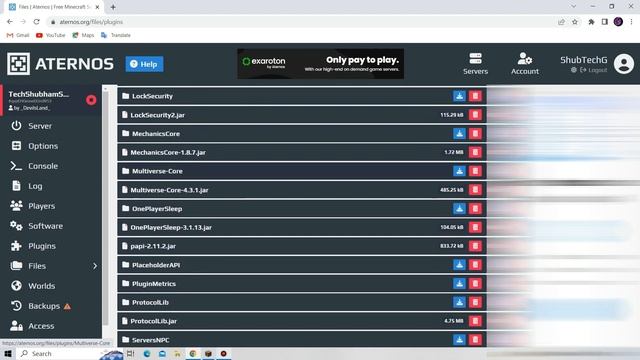Screen dimensions: 640x360
Task: Delete Multiverse-Core-4.3.1.jar file
Action: point(475,190)
